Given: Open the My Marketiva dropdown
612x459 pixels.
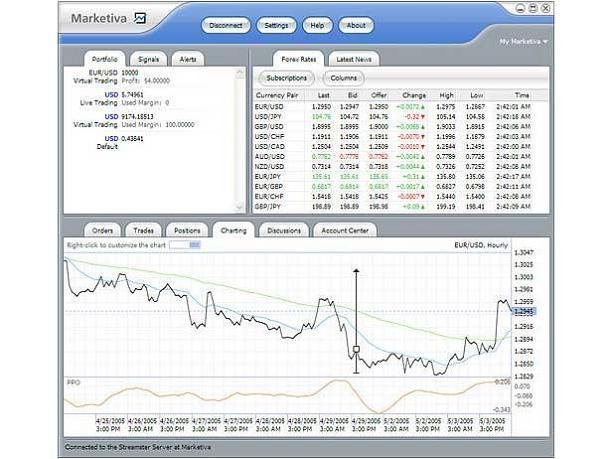Looking at the screenshot, I should [523, 41].
